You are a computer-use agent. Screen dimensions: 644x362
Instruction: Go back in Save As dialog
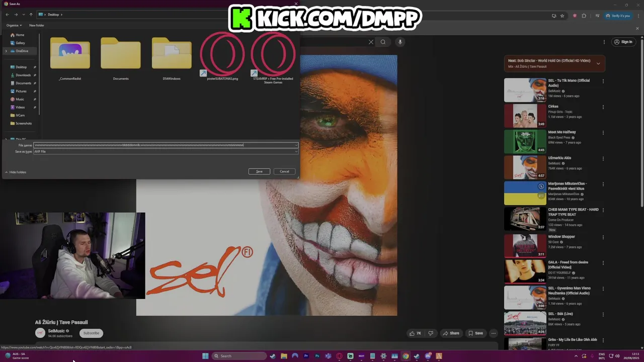7,15
